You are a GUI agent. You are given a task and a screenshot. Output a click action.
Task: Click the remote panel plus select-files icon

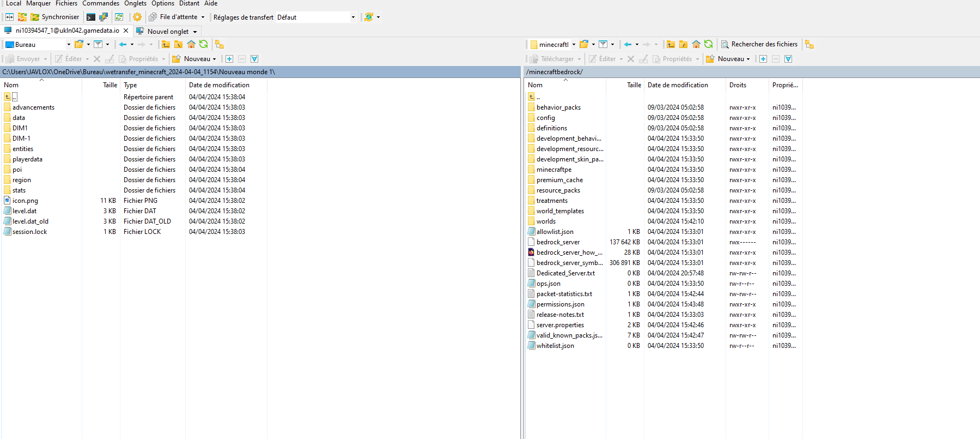[x=763, y=59]
